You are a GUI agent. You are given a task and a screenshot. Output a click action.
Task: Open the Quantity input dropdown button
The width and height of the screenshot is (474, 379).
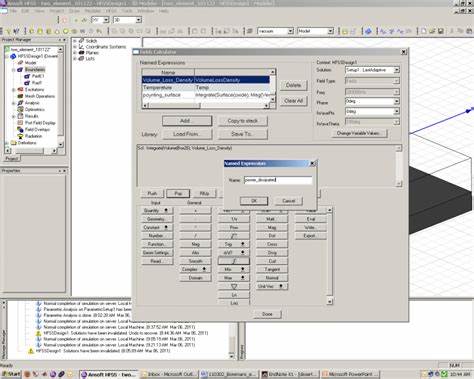click(x=157, y=211)
